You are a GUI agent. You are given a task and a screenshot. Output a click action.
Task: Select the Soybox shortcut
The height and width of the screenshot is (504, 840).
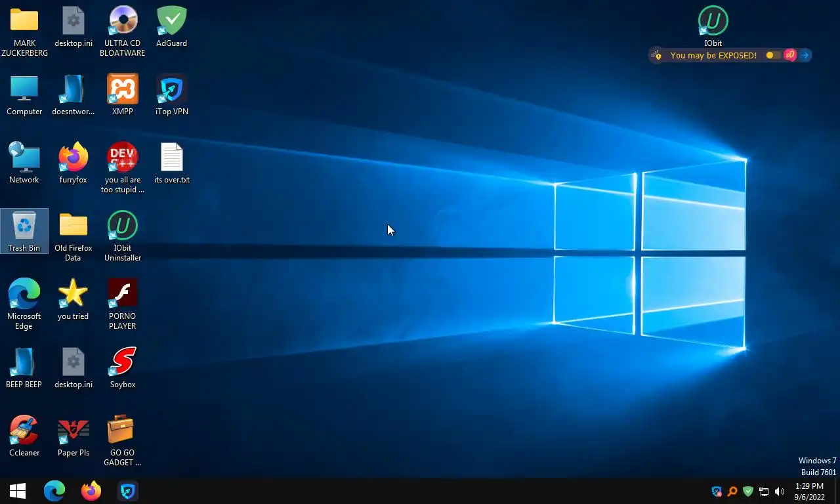[123, 368]
